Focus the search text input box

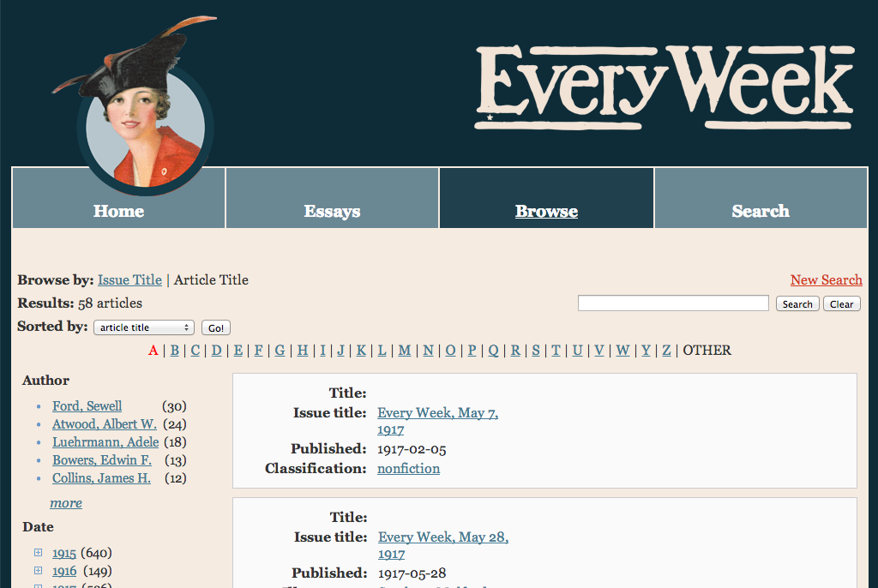pyautogui.click(x=673, y=303)
